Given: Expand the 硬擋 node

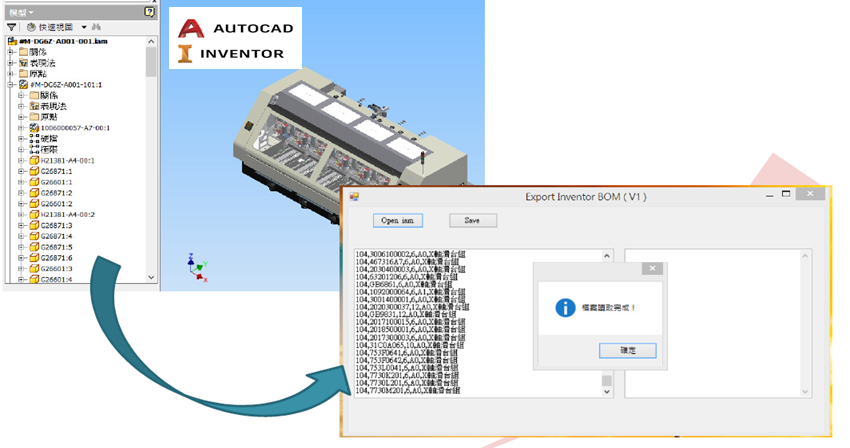Looking at the screenshot, I should coord(21,139).
